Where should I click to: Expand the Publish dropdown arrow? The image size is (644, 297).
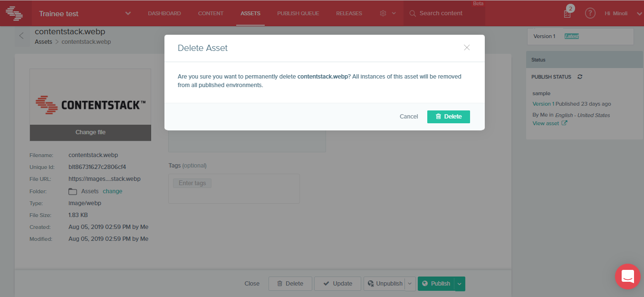click(460, 284)
